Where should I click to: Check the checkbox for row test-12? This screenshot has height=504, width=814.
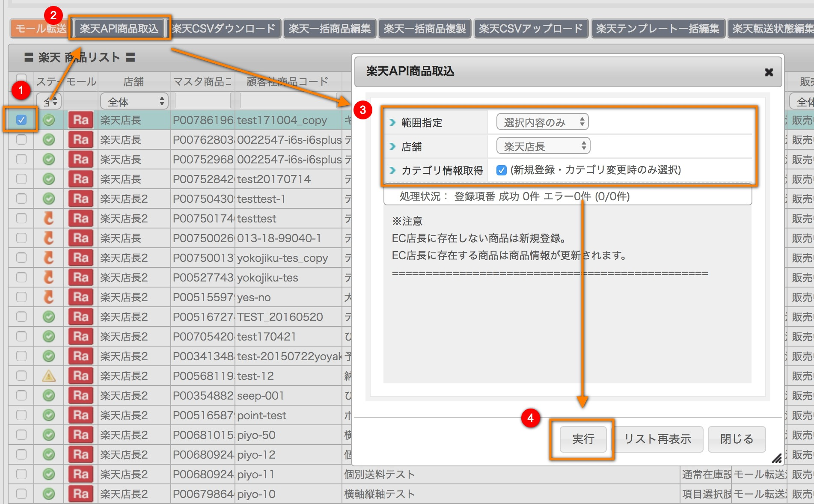pyautogui.click(x=21, y=376)
